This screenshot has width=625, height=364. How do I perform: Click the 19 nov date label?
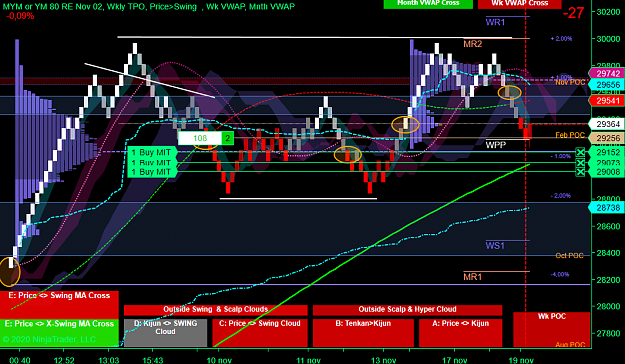pyautogui.click(x=521, y=360)
